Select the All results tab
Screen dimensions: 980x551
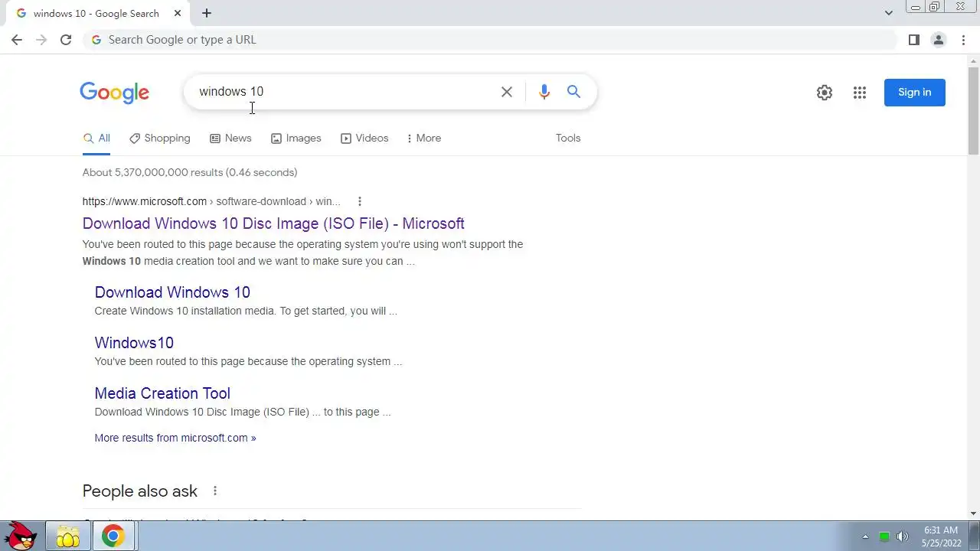tap(96, 139)
